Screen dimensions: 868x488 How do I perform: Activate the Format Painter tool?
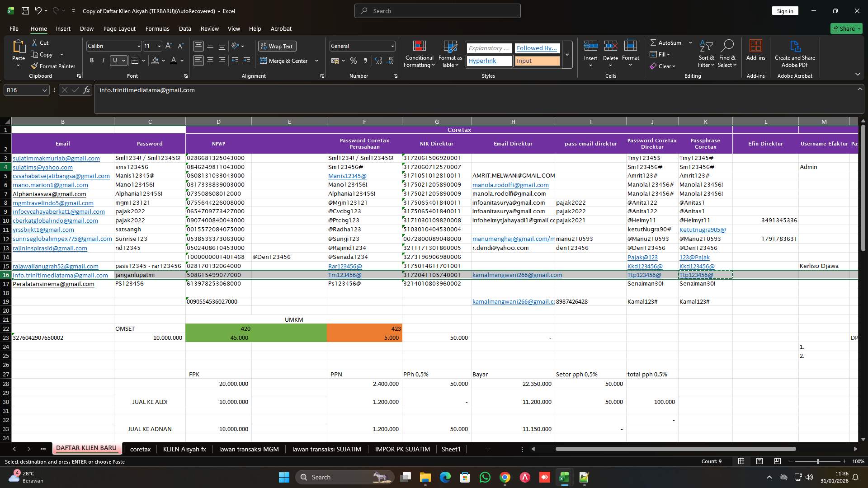(x=53, y=66)
